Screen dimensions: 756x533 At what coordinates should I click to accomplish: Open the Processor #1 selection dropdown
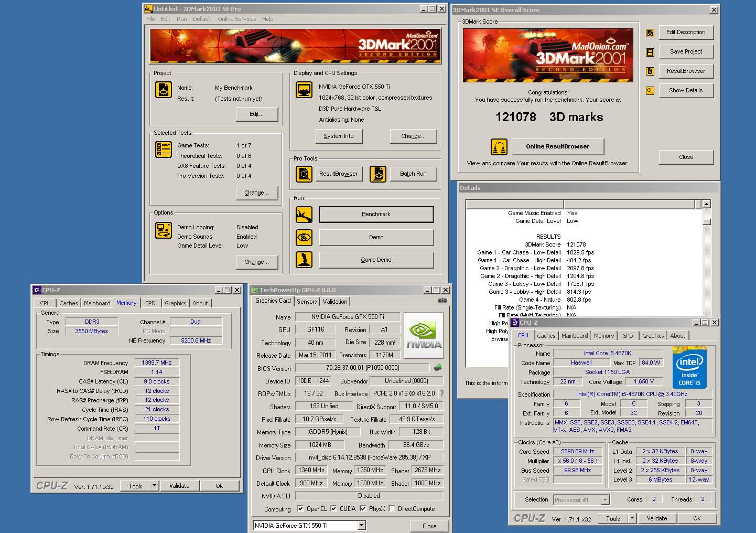pyautogui.click(x=605, y=500)
